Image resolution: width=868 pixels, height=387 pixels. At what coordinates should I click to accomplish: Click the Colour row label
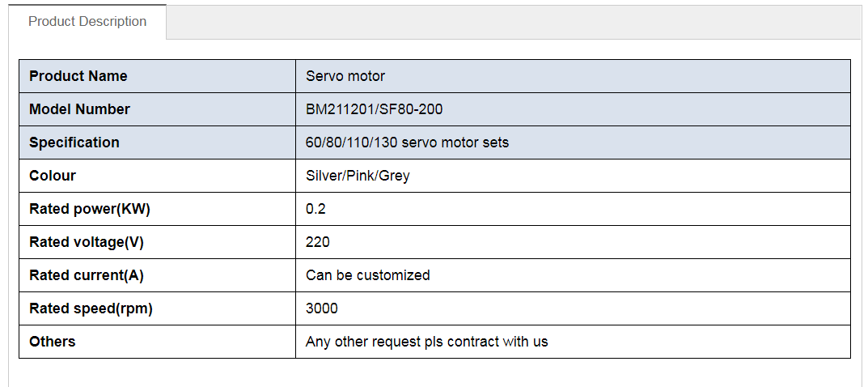tap(53, 176)
